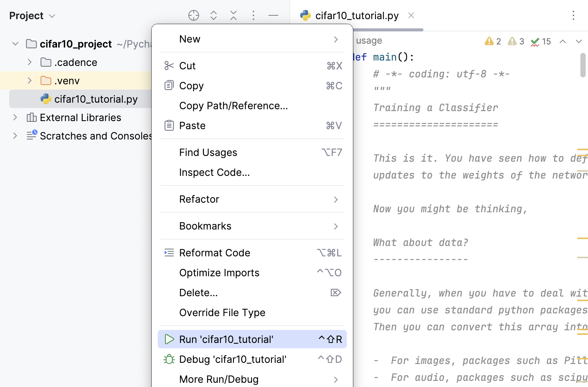
Task: Click the Collapse All icon in Project panel
Action: [234, 15]
